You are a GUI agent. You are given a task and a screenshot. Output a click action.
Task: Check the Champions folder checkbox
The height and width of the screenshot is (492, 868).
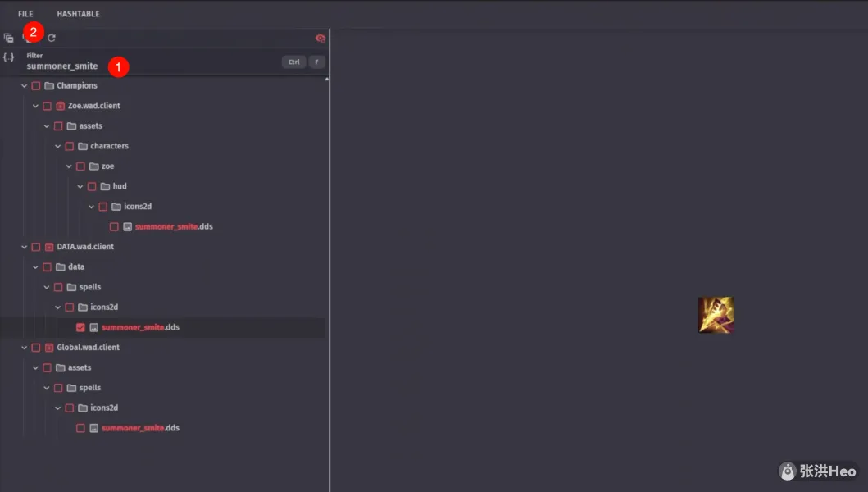pos(36,86)
